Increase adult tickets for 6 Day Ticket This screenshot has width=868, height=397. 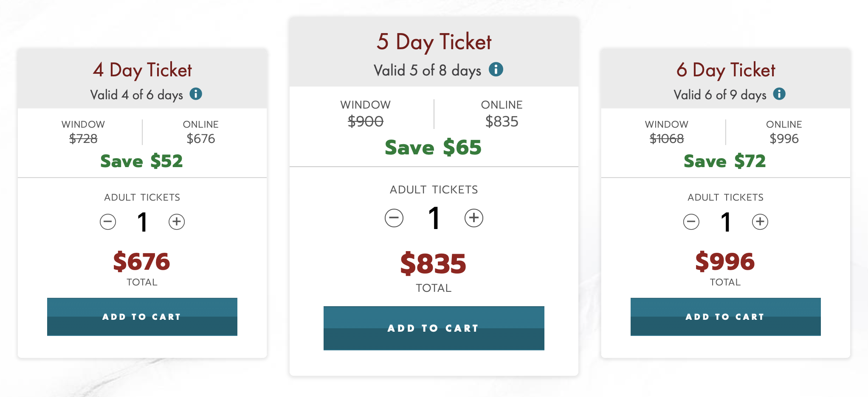coord(760,221)
